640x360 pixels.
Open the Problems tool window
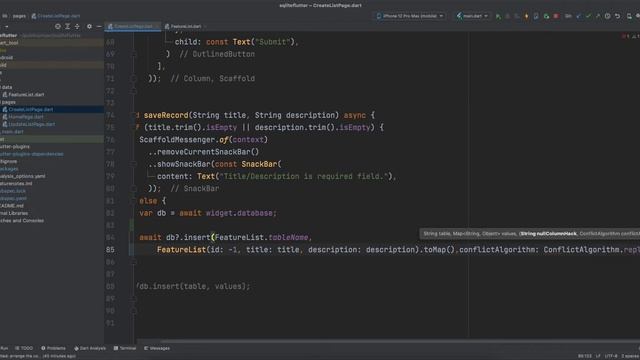pyautogui.click(x=53, y=348)
